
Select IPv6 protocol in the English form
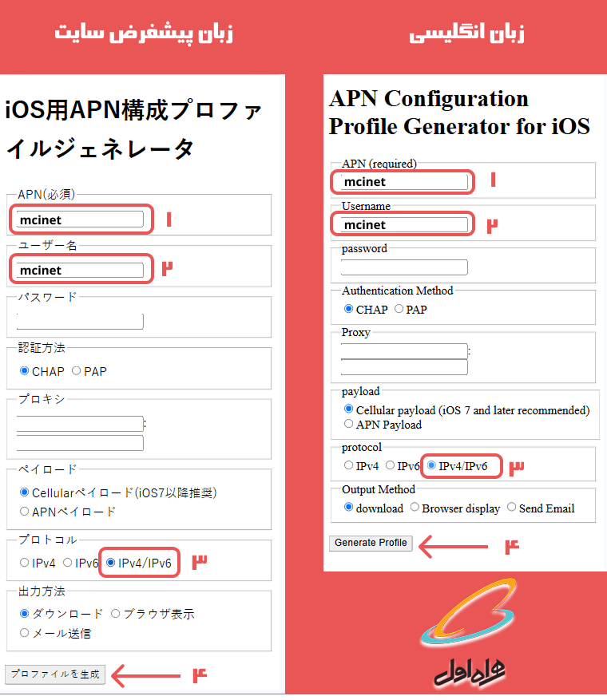pos(390,465)
